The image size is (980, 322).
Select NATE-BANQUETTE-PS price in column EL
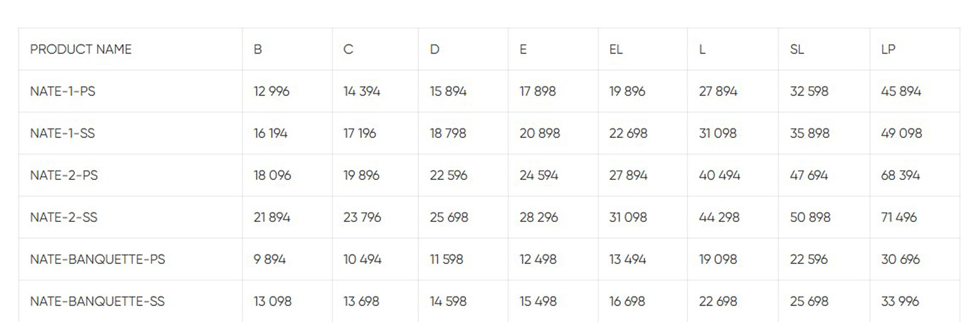(627, 260)
